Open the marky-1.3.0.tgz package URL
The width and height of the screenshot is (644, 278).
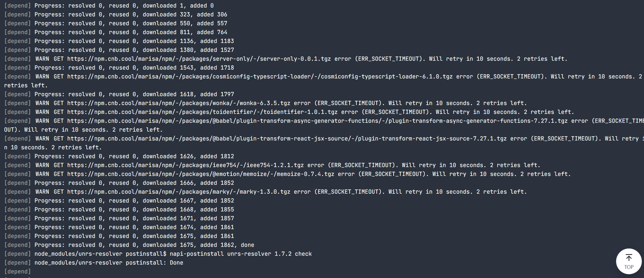179,192
